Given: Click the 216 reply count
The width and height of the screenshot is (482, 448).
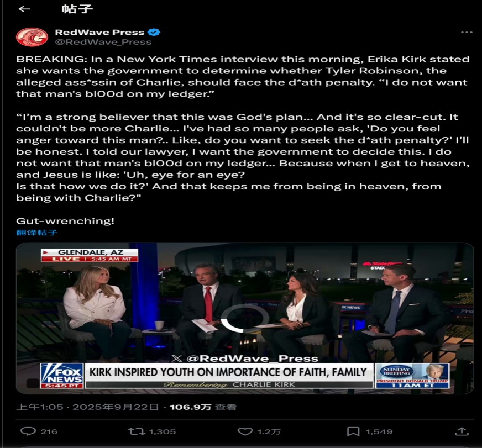Looking at the screenshot, I should click(49, 432).
